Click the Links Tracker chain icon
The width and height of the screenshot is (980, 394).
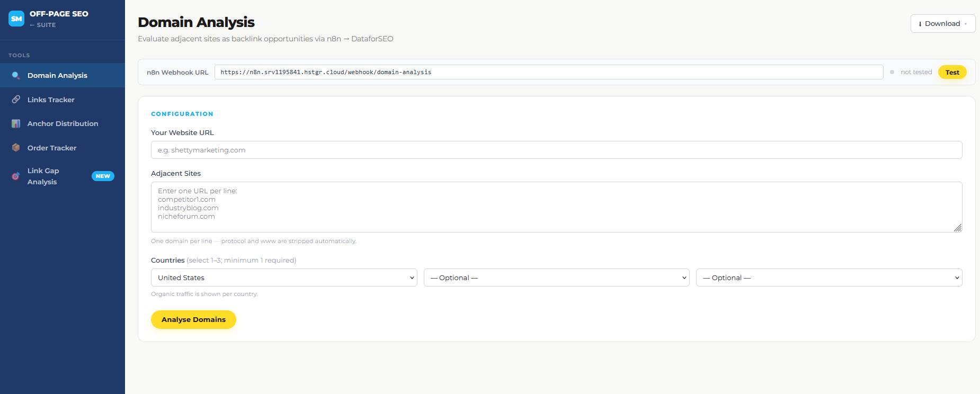pos(16,100)
